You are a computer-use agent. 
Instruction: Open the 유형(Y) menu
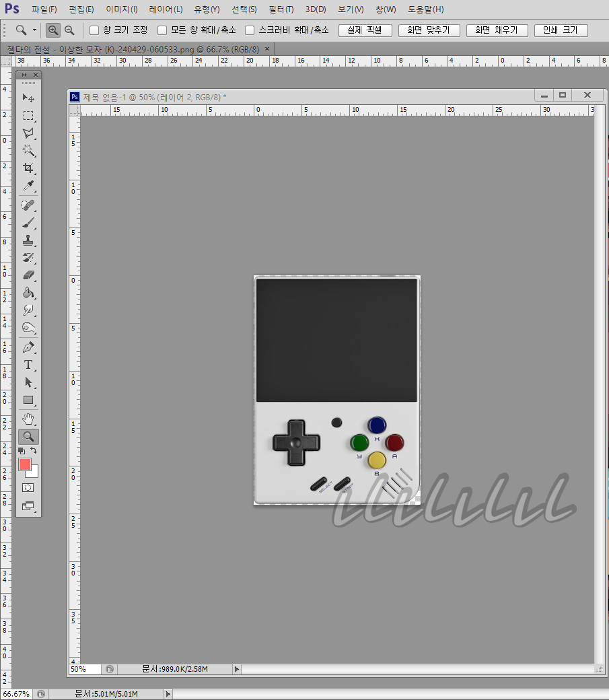coord(207,9)
